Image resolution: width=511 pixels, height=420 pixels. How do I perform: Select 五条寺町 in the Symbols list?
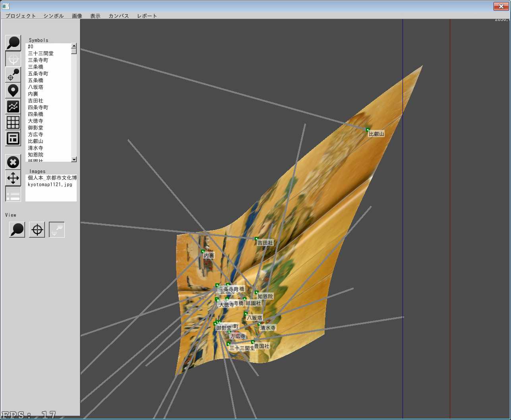(48, 74)
